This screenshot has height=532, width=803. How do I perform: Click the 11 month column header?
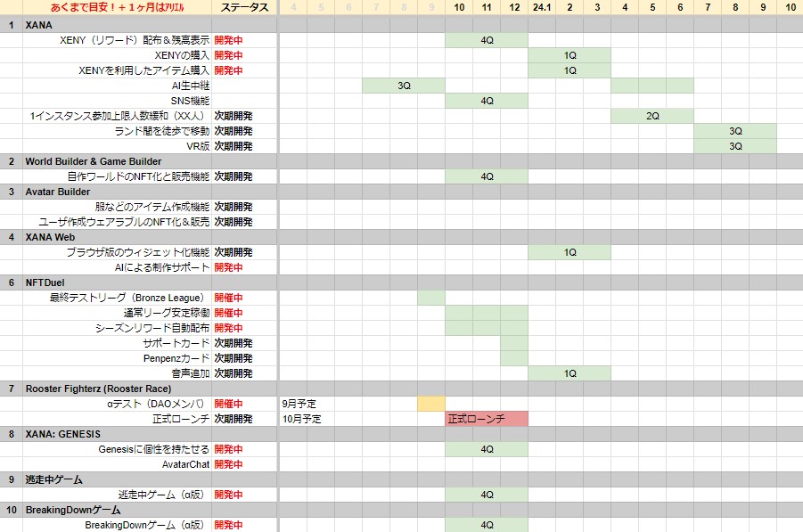point(487,8)
